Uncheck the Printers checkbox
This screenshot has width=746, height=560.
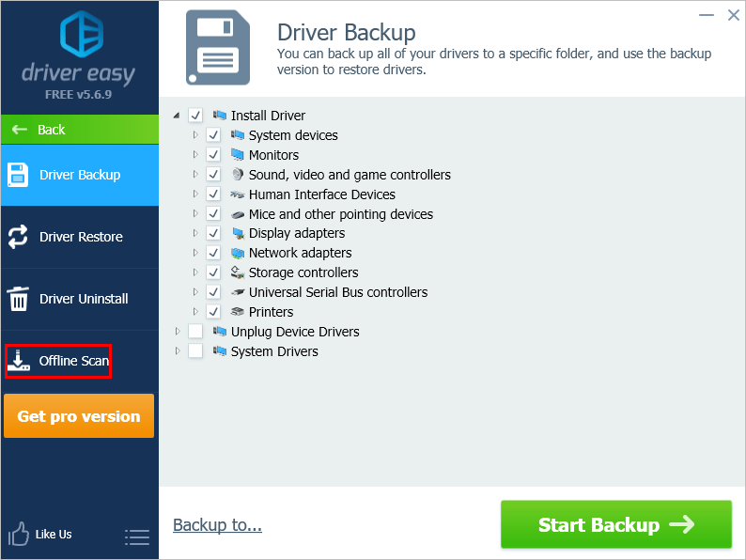click(213, 312)
